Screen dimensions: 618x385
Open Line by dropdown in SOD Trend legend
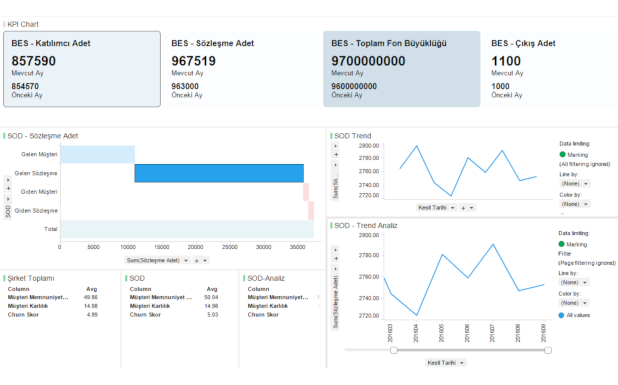(574, 184)
